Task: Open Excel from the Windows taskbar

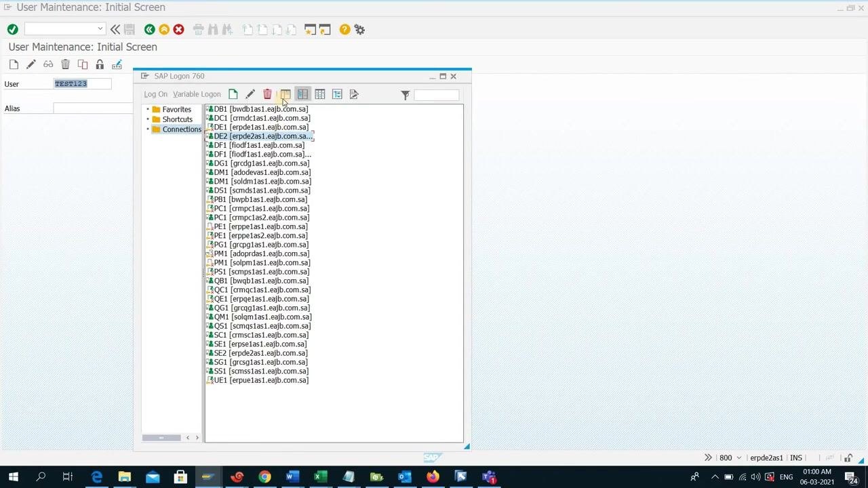Action: (320, 477)
